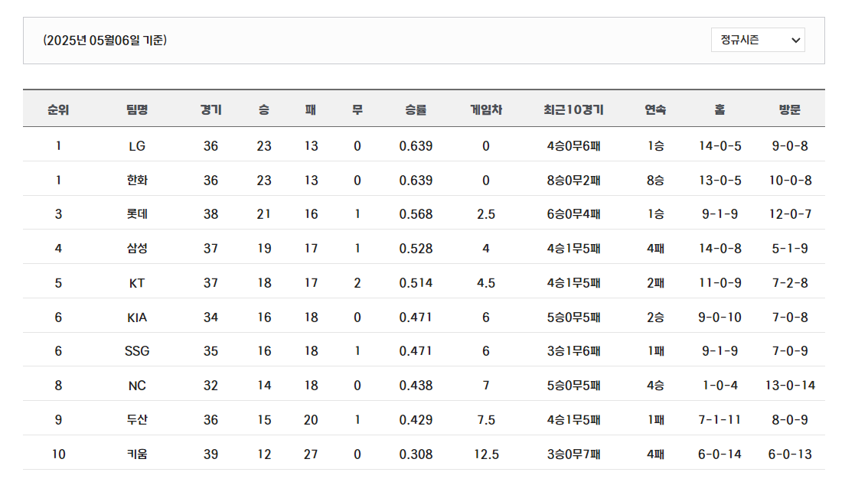Click the dropdown chevron arrow next to 정규시즌
Viewport: 868px width, 482px height.
[x=795, y=41]
